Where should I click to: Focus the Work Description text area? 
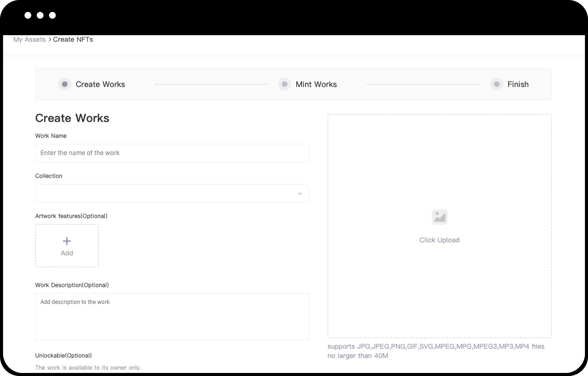pyautogui.click(x=172, y=316)
